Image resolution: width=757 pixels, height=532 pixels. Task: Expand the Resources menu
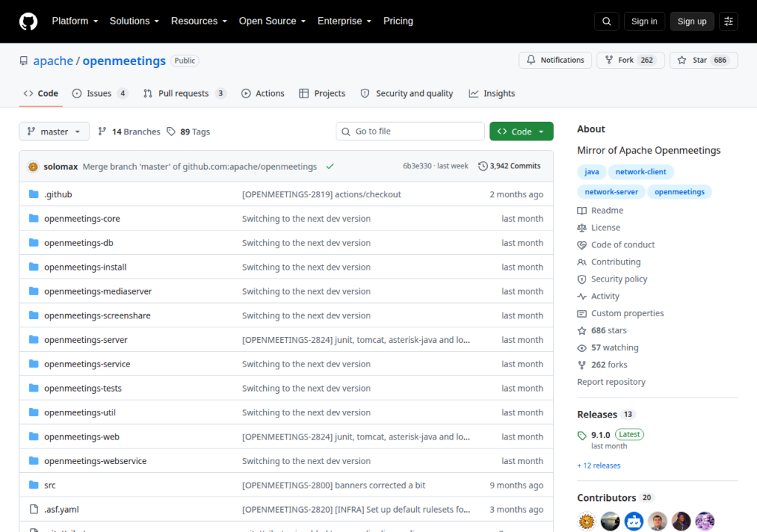199,21
